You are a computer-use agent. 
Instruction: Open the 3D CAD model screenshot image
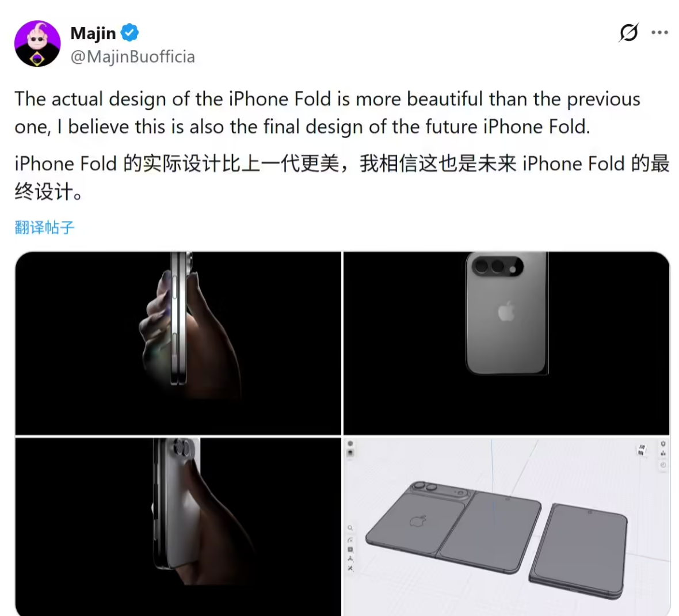pyautogui.click(x=506, y=527)
